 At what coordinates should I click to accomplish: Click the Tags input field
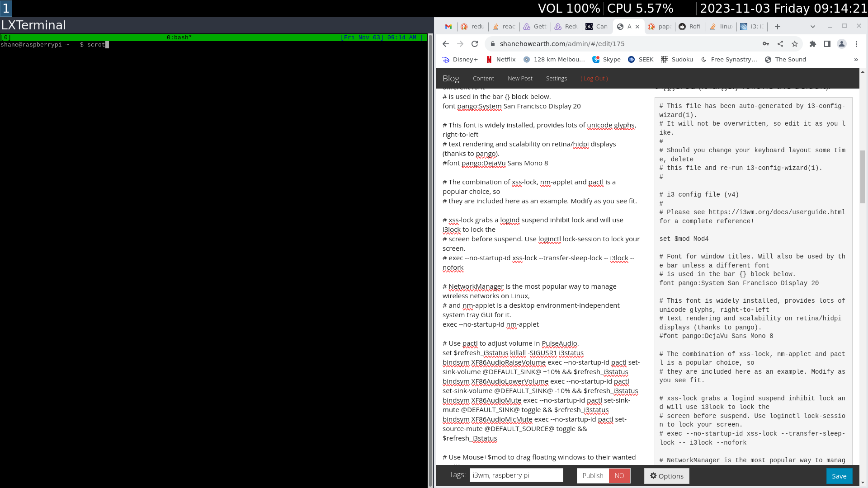point(516,475)
